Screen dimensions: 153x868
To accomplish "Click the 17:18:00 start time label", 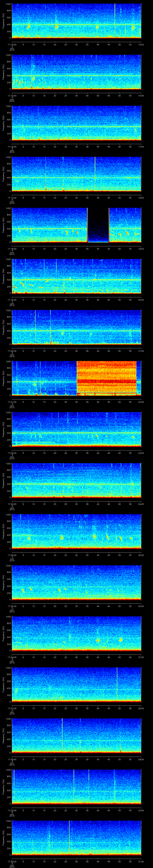I will tap(12, 249).
